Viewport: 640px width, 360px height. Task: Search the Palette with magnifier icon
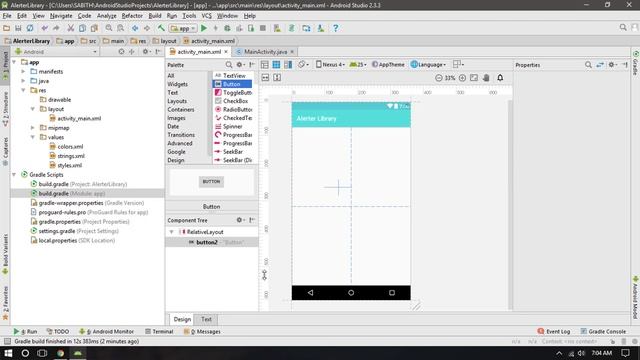229,64
